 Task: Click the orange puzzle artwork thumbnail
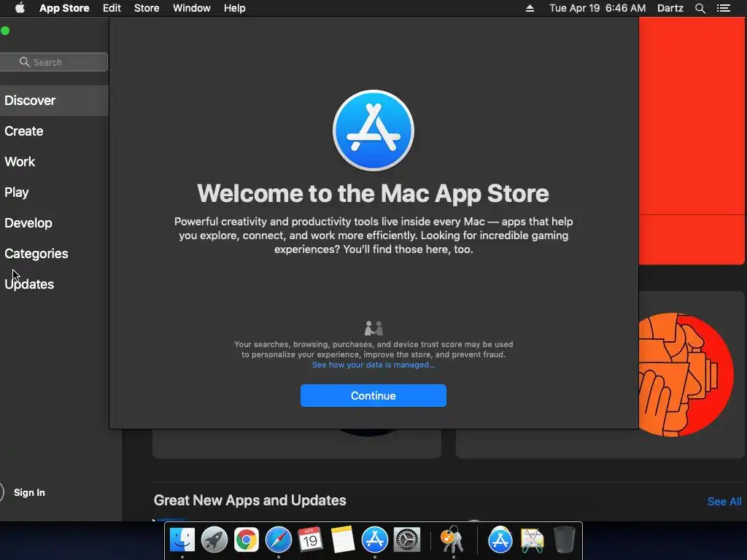coord(686,375)
